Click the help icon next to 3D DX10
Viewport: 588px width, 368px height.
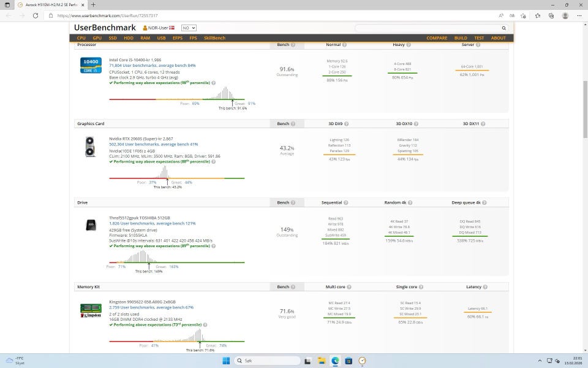tap(416, 124)
